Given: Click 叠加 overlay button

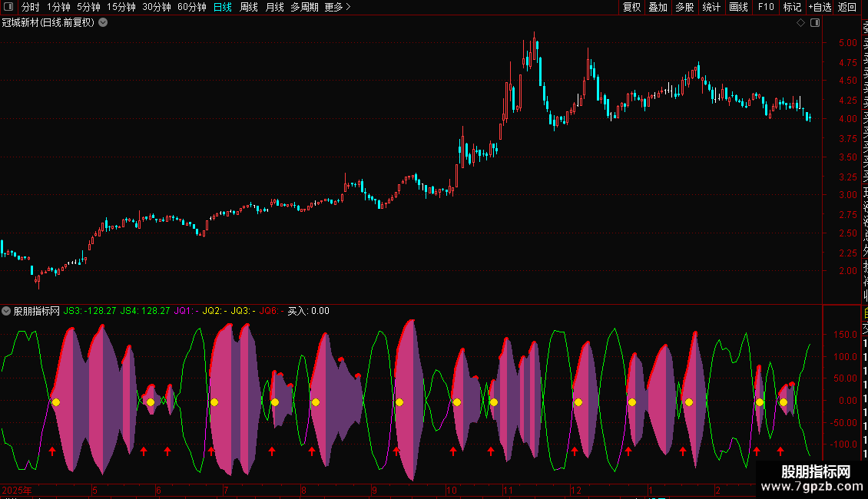Looking at the screenshot, I should pyautogui.click(x=658, y=7).
